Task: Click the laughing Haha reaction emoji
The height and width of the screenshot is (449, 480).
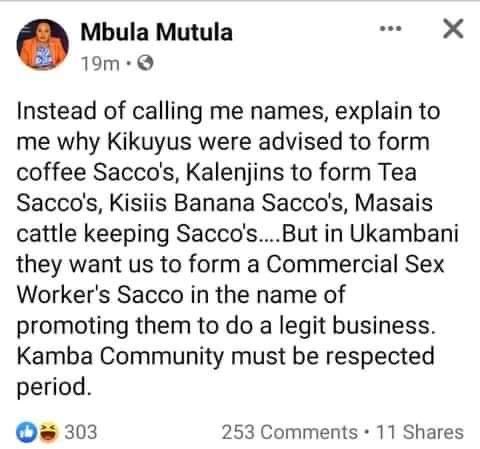Action: (x=49, y=432)
